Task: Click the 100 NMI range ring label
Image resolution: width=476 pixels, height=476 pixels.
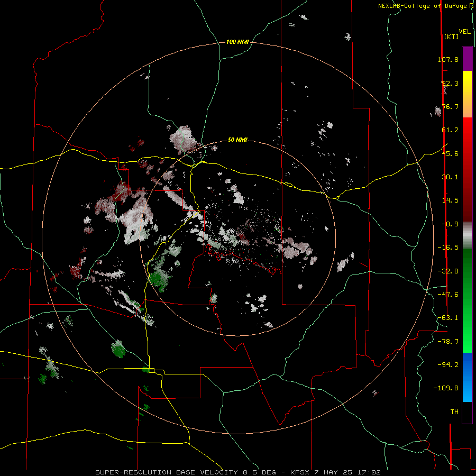Action: 237,42
